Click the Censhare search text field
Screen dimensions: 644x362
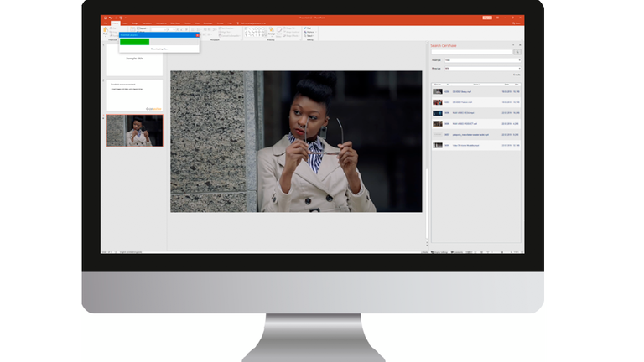472,52
